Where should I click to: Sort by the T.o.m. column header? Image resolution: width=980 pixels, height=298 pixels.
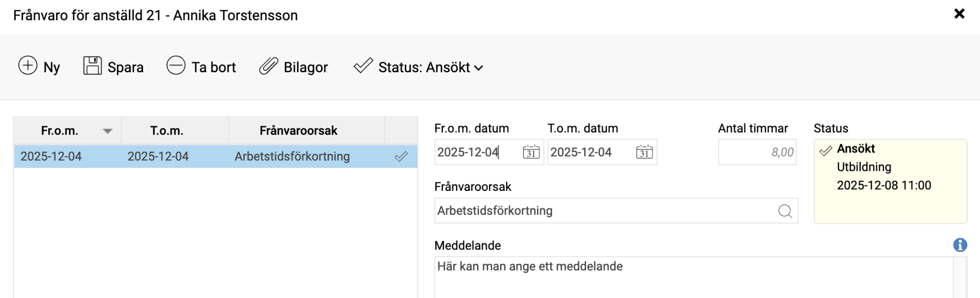pos(167,131)
